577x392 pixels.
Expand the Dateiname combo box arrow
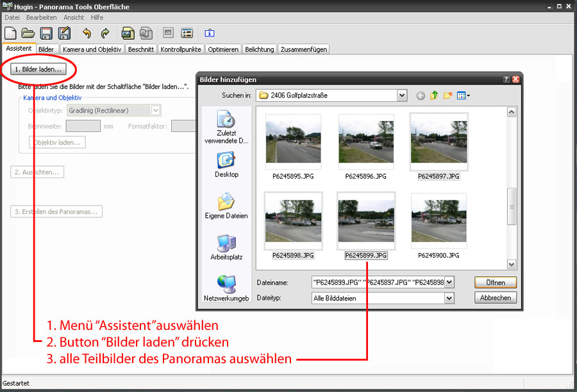tap(449, 282)
